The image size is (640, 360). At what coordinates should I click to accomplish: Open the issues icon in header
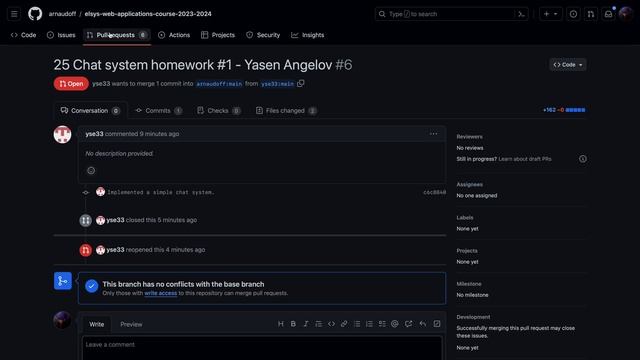[573, 14]
